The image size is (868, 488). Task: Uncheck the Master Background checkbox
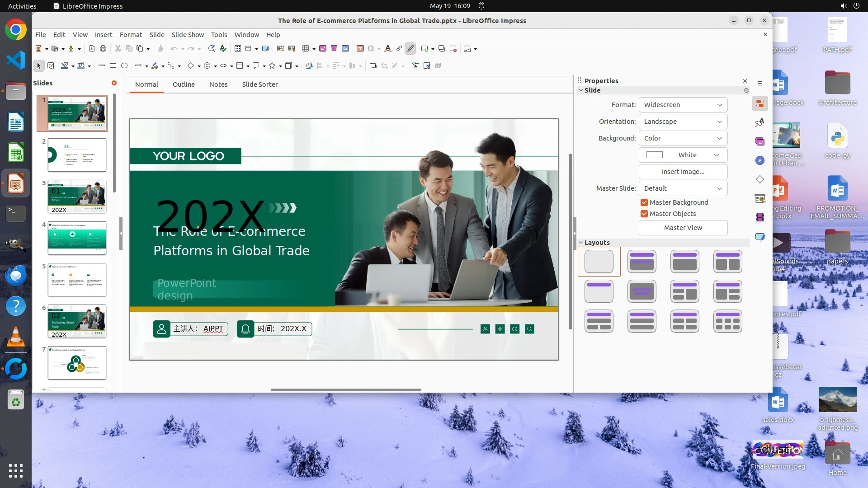coord(644,202)
